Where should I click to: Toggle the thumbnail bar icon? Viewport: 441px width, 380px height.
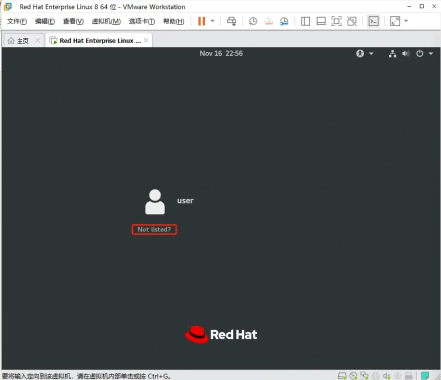(x=321, y=21)
